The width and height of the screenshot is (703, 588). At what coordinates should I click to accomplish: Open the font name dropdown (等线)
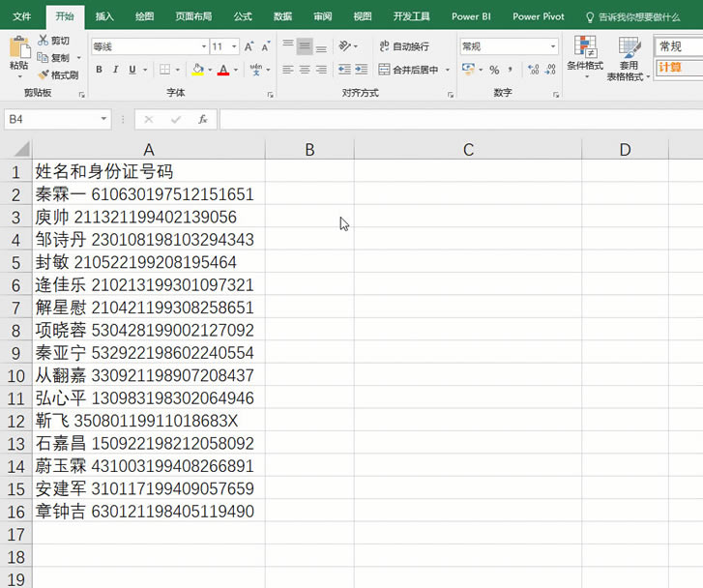click(204, 46)
